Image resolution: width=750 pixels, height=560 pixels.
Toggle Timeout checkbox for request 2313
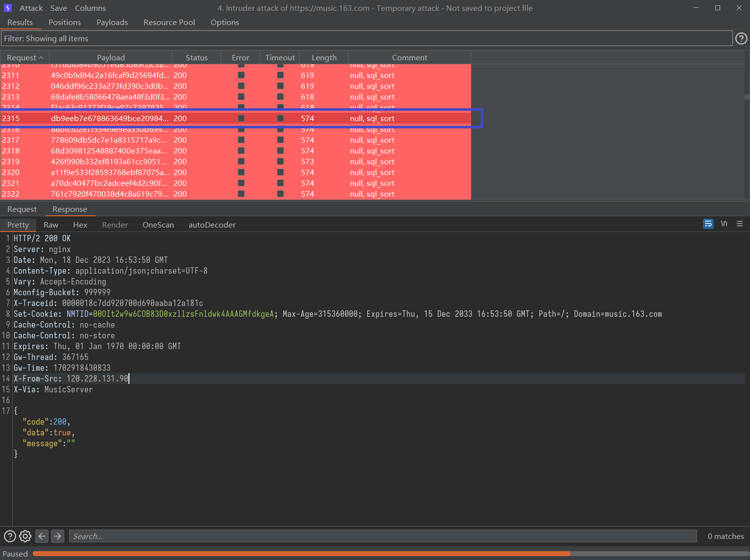click(x=280, y=97)
